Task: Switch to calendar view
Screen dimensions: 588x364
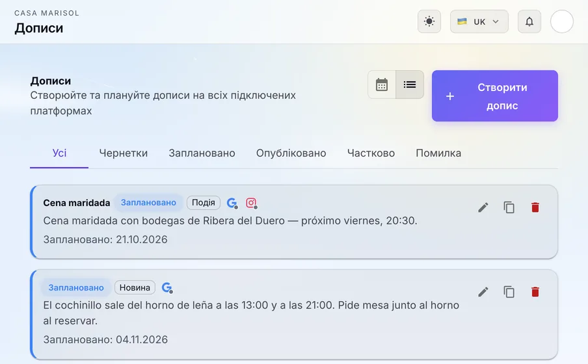Action: tap(382, 84)
